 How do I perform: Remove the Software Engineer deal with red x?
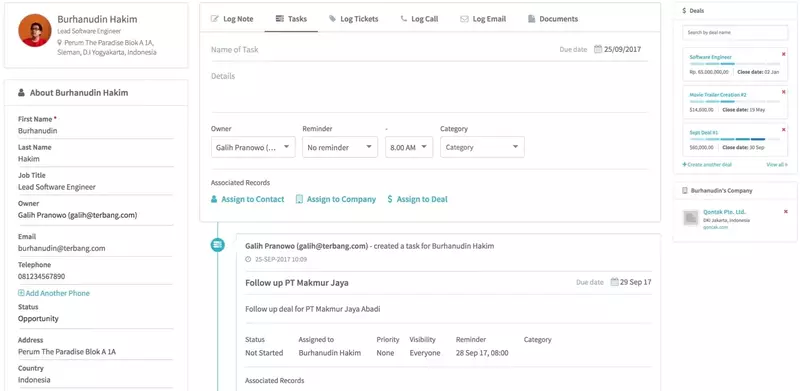(784, 54)
